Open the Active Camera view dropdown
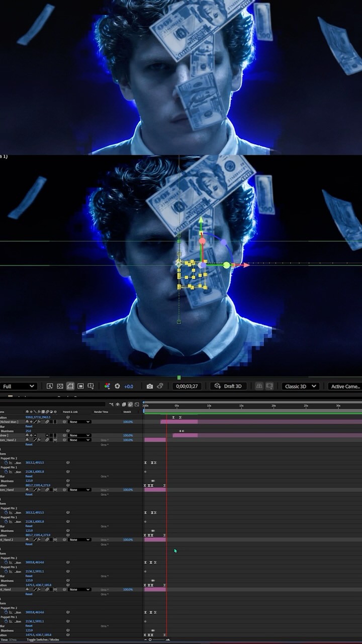Viewport: 362px width, 644px height. (345, 386)
